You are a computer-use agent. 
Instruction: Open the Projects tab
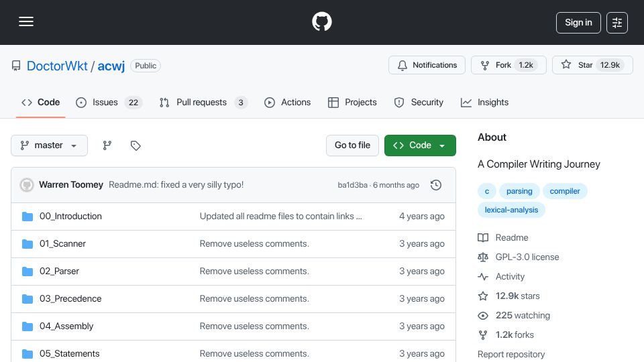click(352, 102)
